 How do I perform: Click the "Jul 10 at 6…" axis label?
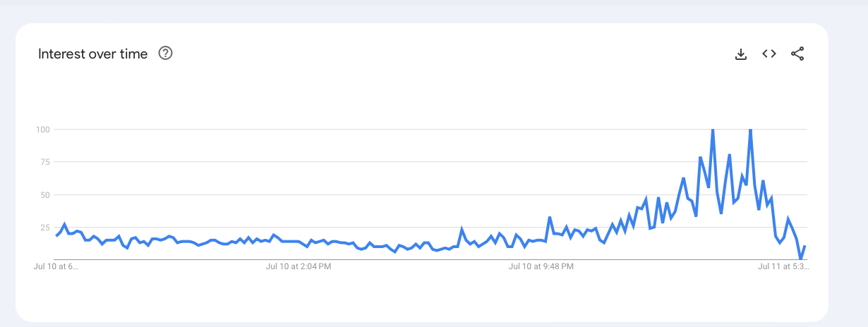point(56,267)
